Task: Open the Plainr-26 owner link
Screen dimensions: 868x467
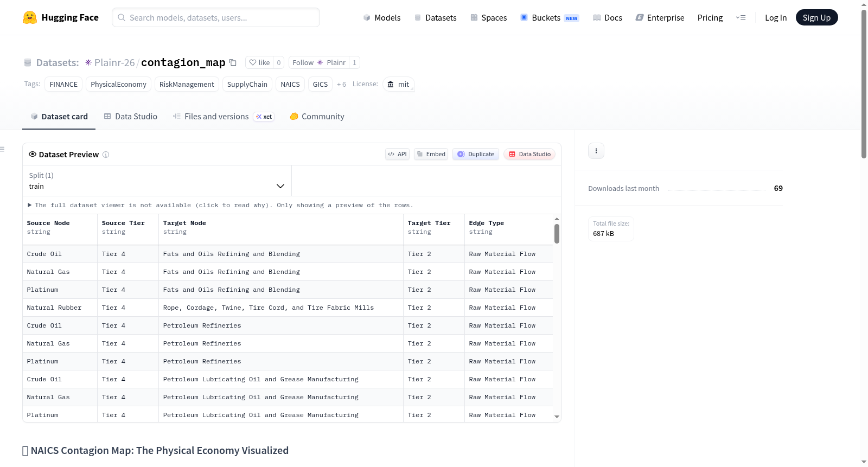Action: coord(114,62)
